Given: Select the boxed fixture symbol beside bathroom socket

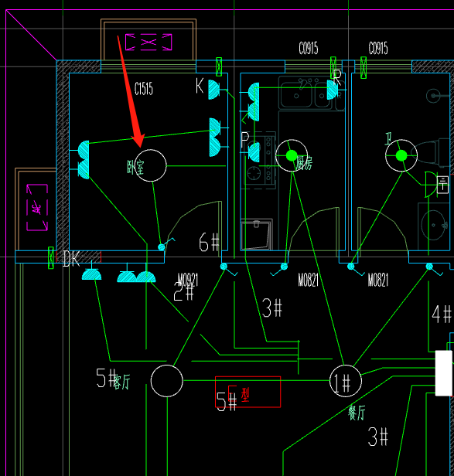Looking at the screenshot, I should [x=442, y=185].
